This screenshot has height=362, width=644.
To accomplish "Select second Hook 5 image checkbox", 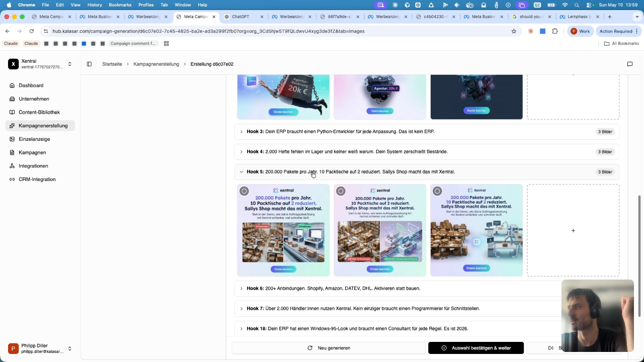I will tap(341, 191).
